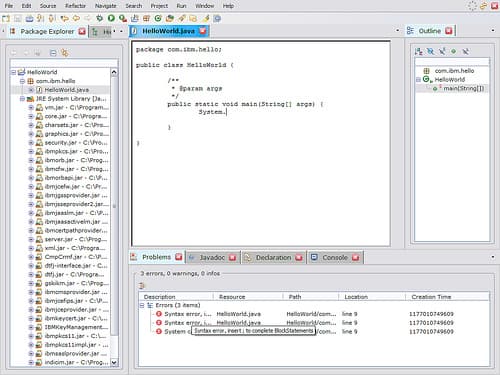Collapse the Errors (3 items) group
Viewport: 500px width, 375px height.
click(x=142, y=305)
